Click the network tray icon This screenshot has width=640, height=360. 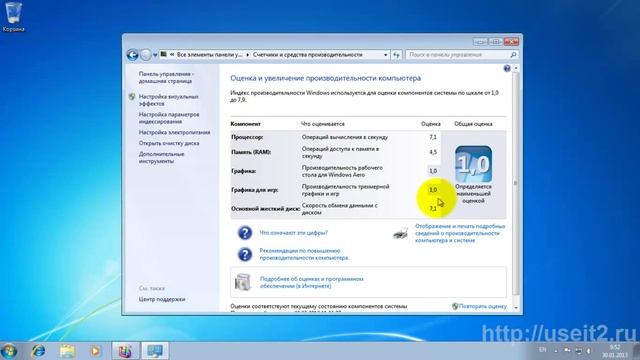tap(579, 350)
